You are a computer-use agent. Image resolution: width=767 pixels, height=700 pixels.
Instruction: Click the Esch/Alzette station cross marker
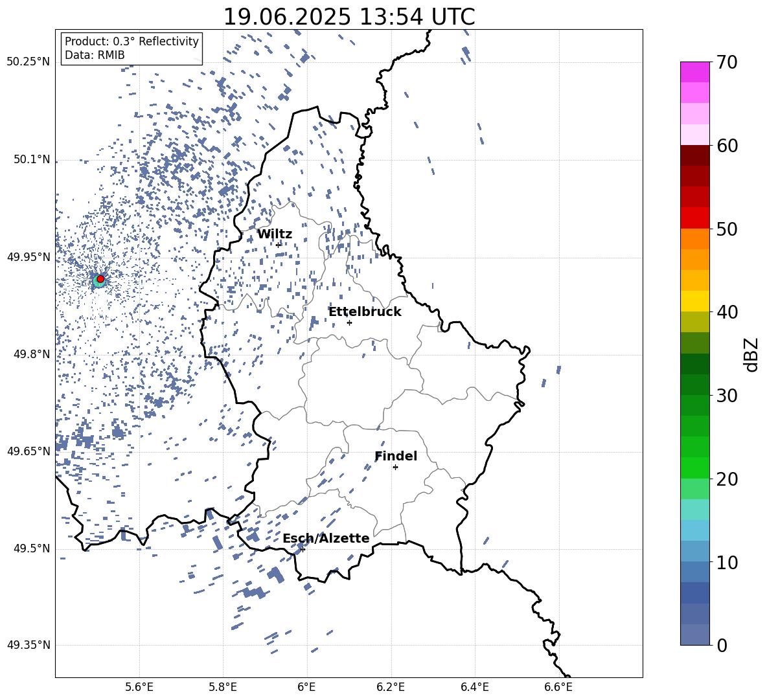click(x=303, y=549)
